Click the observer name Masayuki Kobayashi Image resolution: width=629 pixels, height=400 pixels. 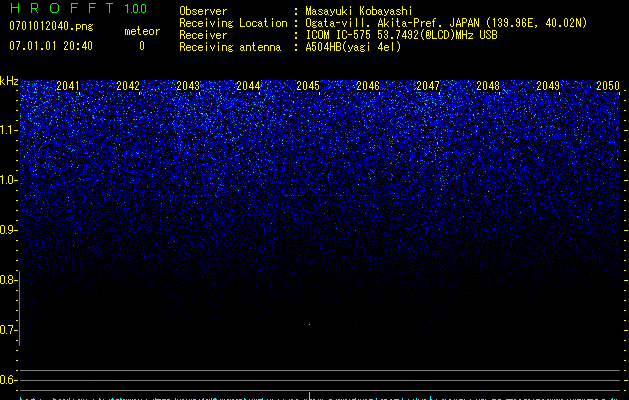(359, 11)
